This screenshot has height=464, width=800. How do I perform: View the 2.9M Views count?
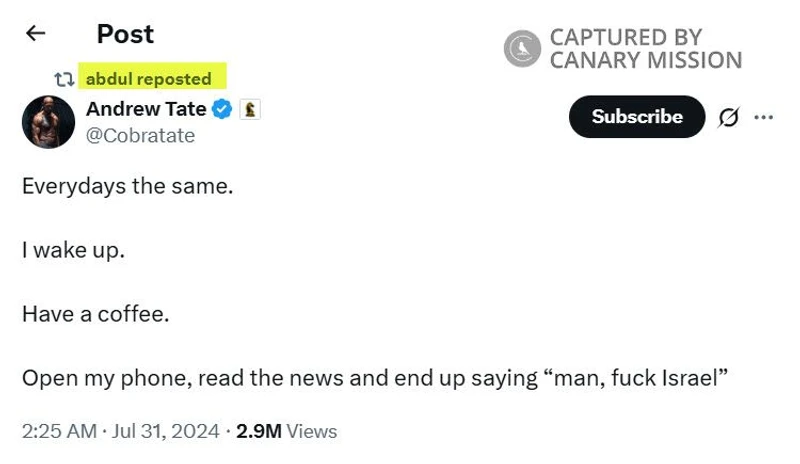tap(286, 431)
